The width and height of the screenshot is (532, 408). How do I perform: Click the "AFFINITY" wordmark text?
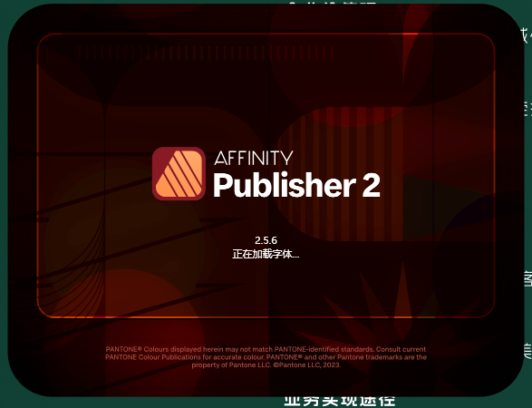(x=254, y=158)
